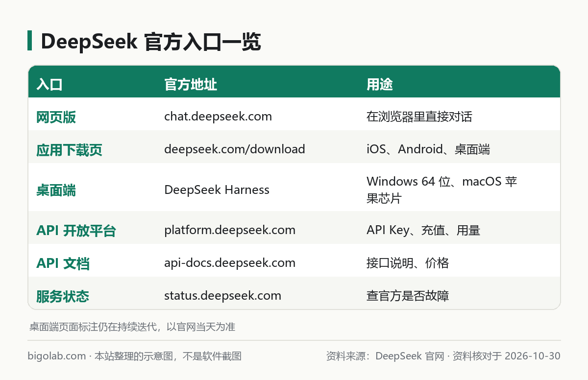Select the "API 开放平台" row label
588x380 pixels.
click(76, 231)
